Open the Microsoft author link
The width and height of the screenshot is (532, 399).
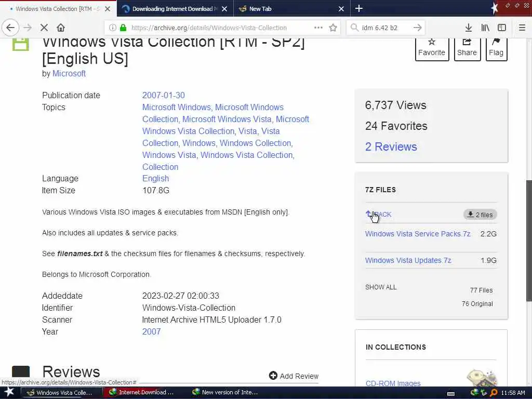tap(69, 74)
